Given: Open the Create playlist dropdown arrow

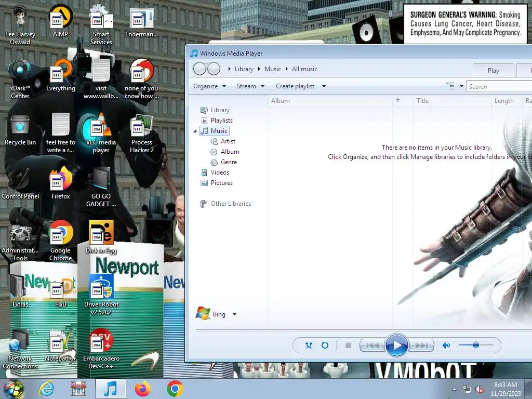Looking at the screenshot, I should point(324,86).
